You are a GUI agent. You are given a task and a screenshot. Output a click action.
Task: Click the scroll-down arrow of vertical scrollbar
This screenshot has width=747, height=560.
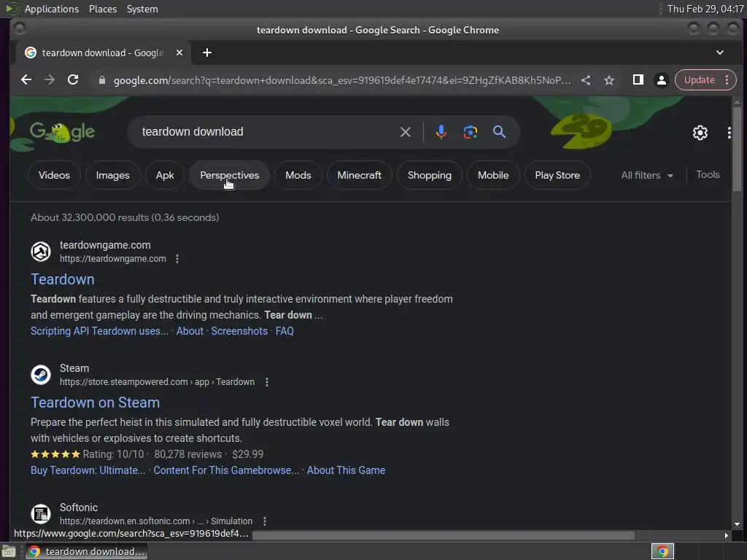coord(737,524)
